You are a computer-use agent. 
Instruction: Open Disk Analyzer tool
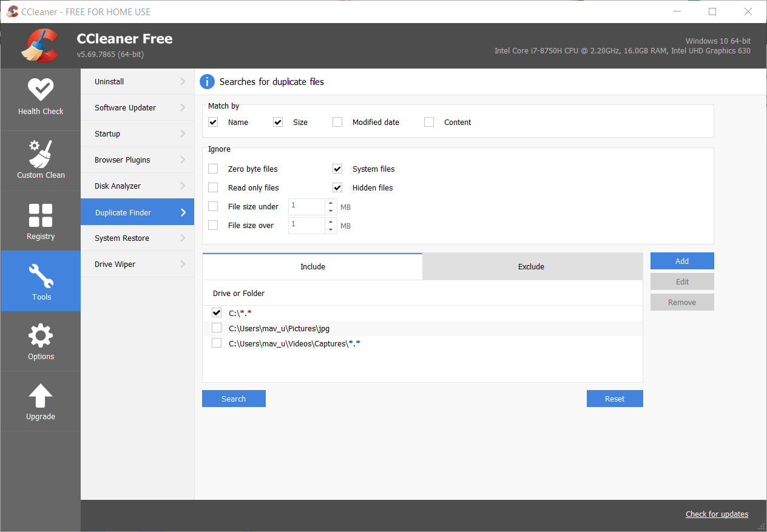tap(138, 186)
